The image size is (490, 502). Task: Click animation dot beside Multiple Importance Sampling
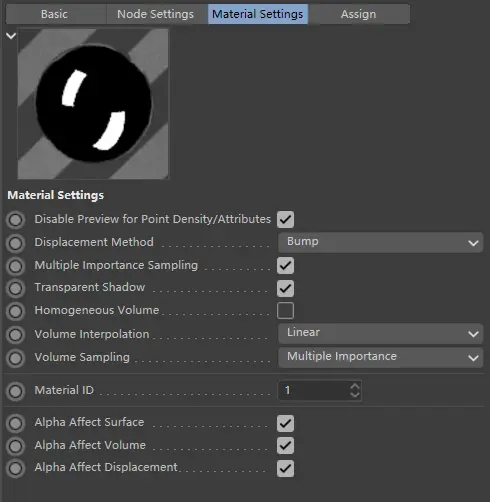click(x=15, y=266)
